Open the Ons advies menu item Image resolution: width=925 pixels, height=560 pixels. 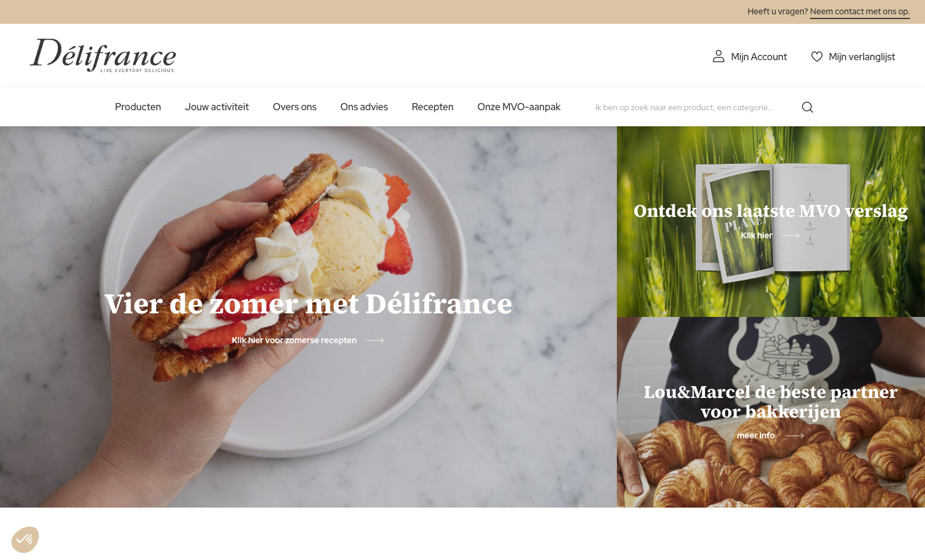(364, 107)
